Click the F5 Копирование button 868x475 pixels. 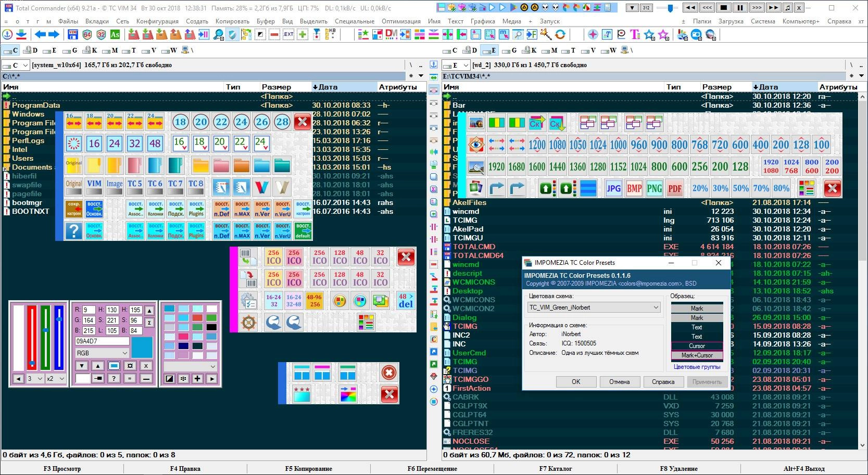(308, 468)
